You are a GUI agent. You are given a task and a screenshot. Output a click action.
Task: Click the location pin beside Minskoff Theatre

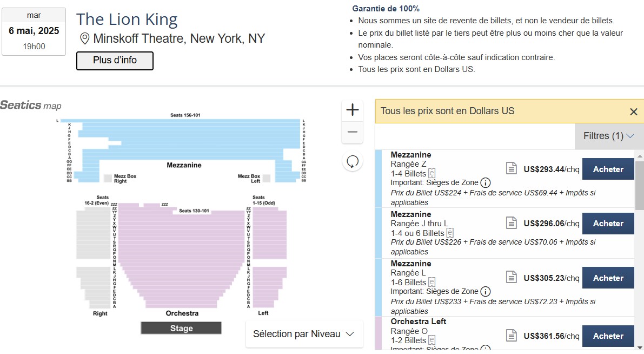click(84, 39)
